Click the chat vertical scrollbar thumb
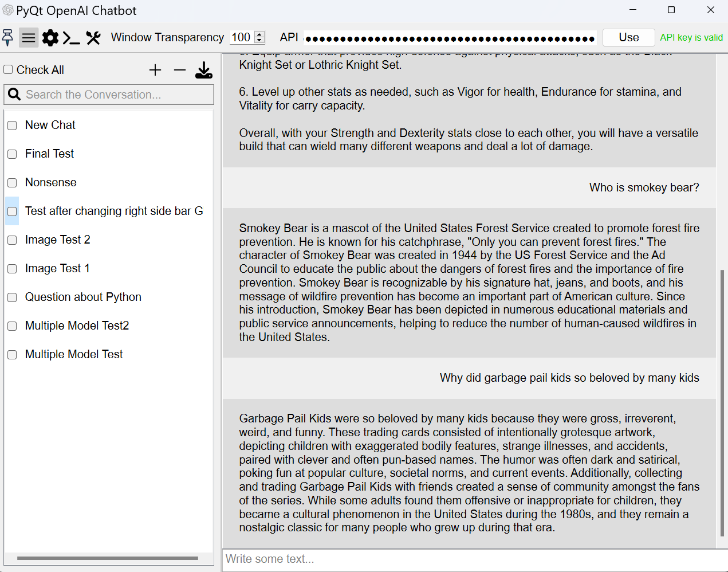 tap(722, 402)
